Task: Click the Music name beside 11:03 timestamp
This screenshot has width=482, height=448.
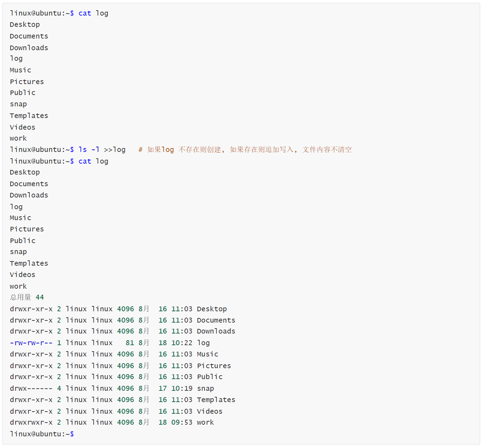Action: pos(208,354)
